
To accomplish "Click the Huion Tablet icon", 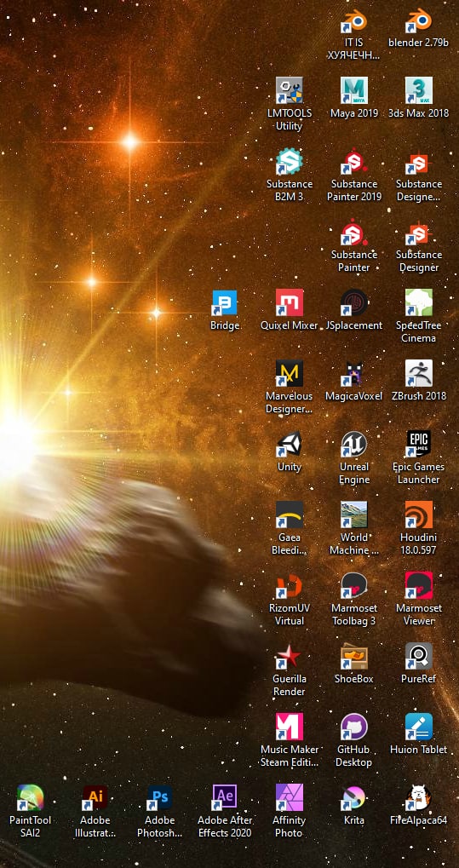I will click(419, 727).
